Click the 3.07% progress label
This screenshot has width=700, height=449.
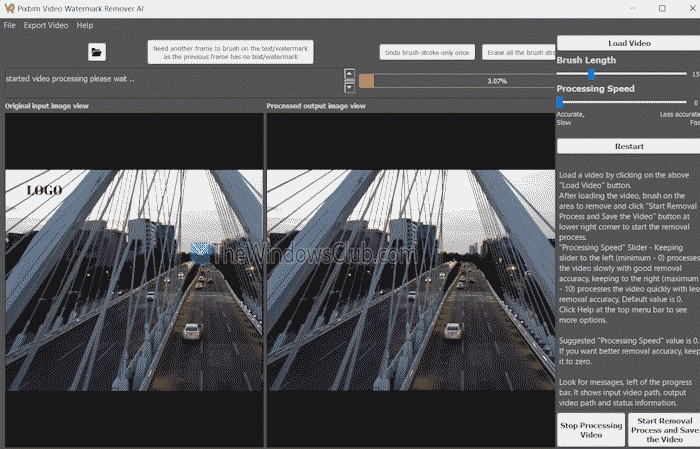[497, 81]
